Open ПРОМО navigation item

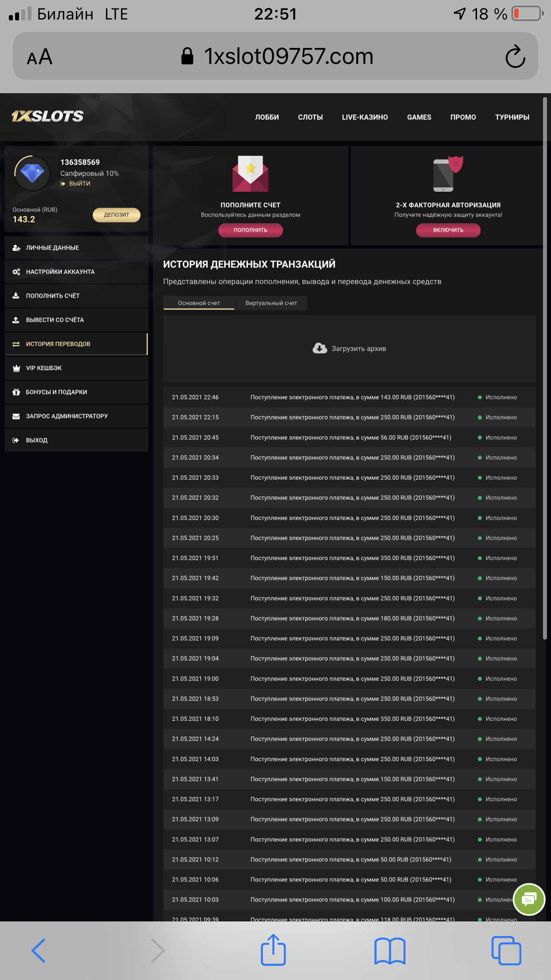point(463,117)
